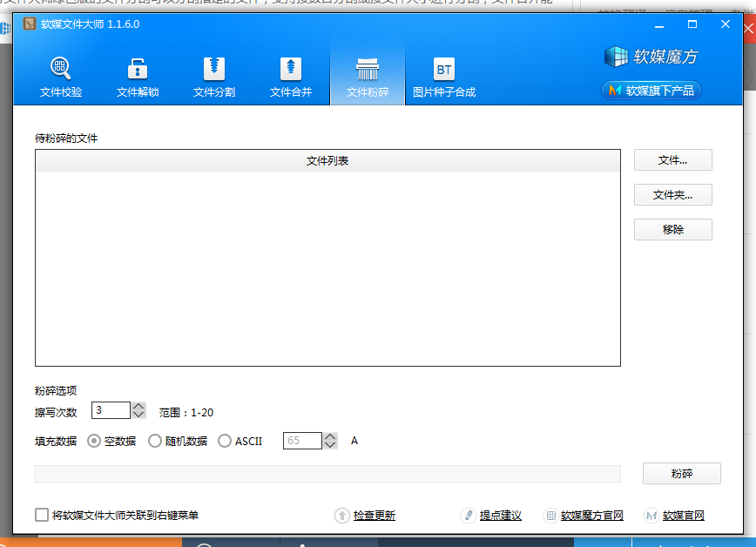Open the 文件分割 file split tool
Screen dimensions: 756x547
[214, 77]
